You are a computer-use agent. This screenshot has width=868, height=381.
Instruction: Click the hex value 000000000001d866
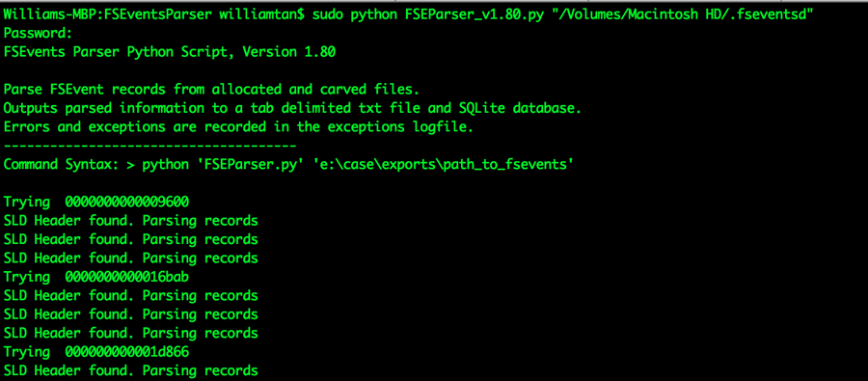[x=126, y=352]
